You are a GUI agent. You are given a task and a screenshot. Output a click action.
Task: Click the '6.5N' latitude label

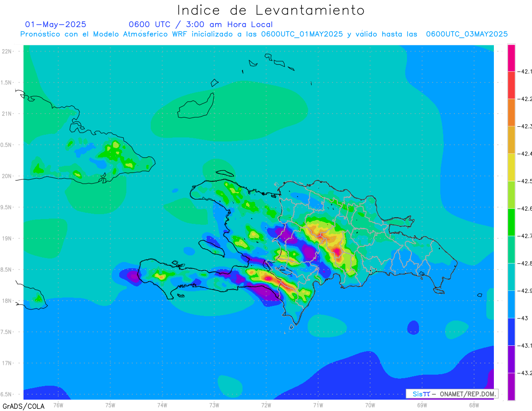(x=6, y=395)
